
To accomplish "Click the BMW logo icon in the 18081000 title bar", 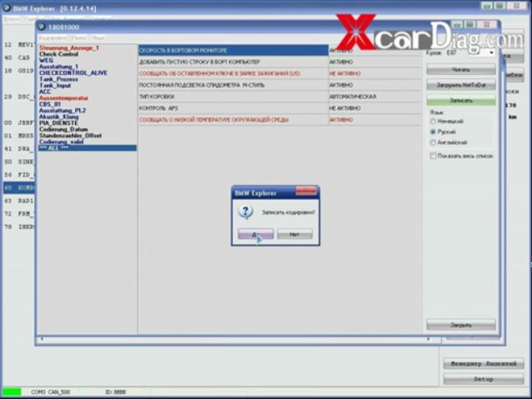I will coord(42,27).
